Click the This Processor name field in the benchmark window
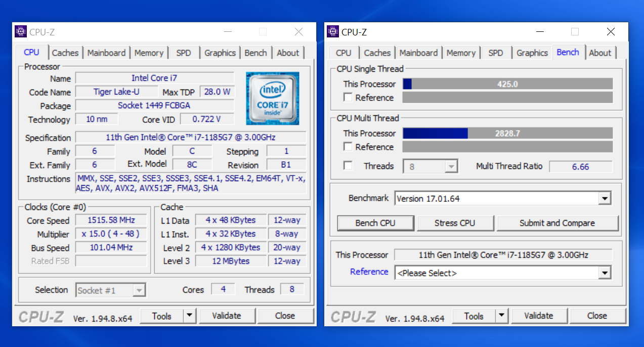Image resolution: width=644 pixels, height=347 pixels. [x=503, y=255]
